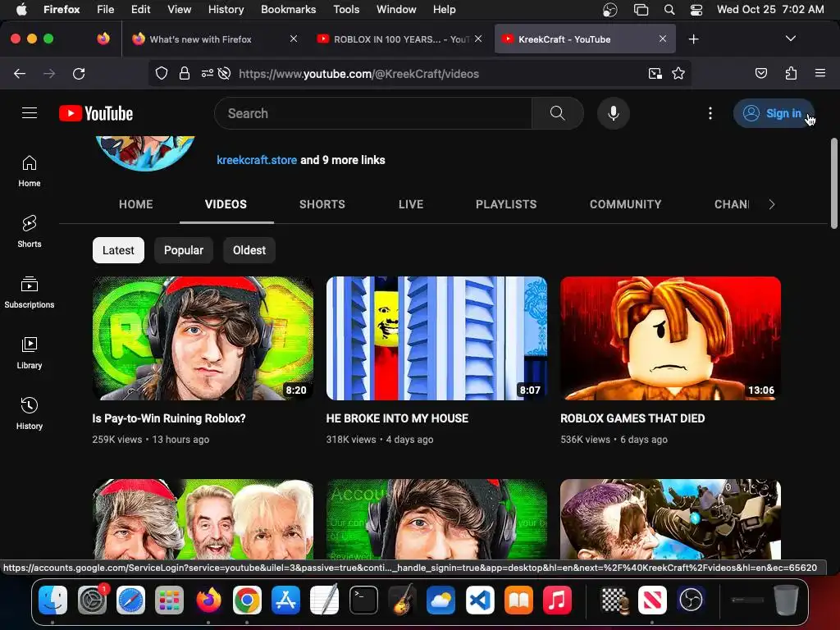The height and width of the screenshot is (630, 840).
Task: Go back with Firefox back arrow
Action: pos(20,73)
